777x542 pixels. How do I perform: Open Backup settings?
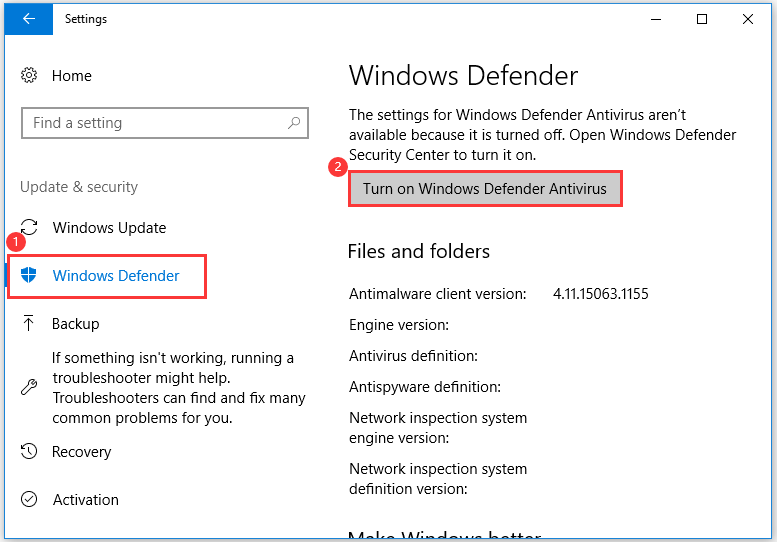pyautogui.click(x=75, y=324)
